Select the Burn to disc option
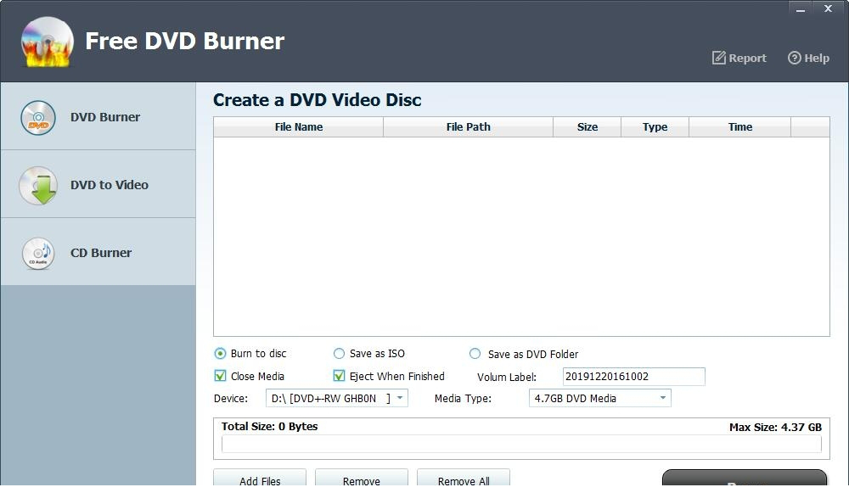This screenshot has height=504, width=849. tap(221, 354)
